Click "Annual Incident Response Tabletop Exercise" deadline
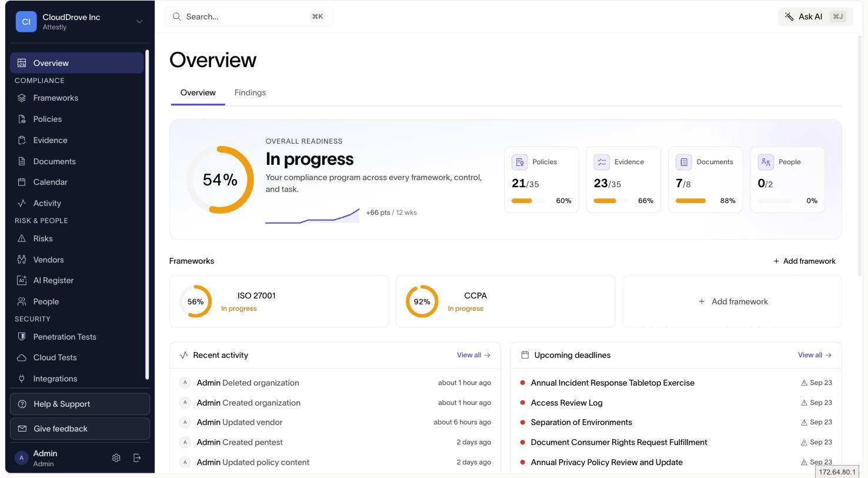The image size is (868, 478). coord(613,383)
